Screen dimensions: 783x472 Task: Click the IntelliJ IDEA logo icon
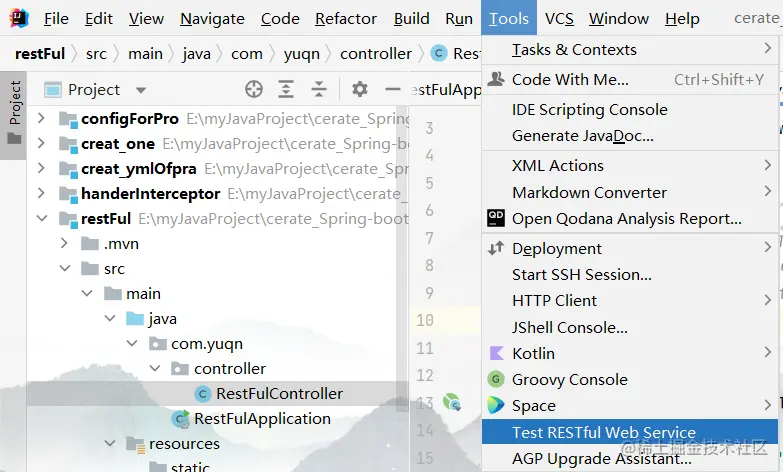click(x=19, y=18)
